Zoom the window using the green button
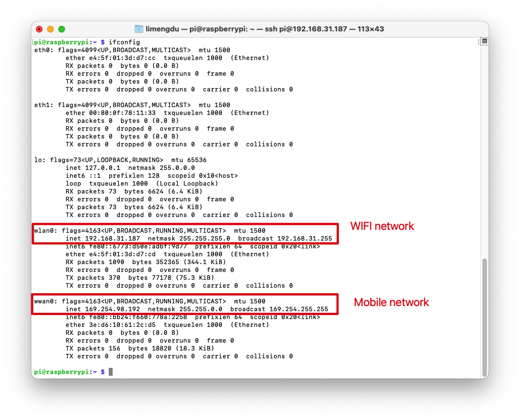Viewport: 520px width, 420px height. (62, 29)
